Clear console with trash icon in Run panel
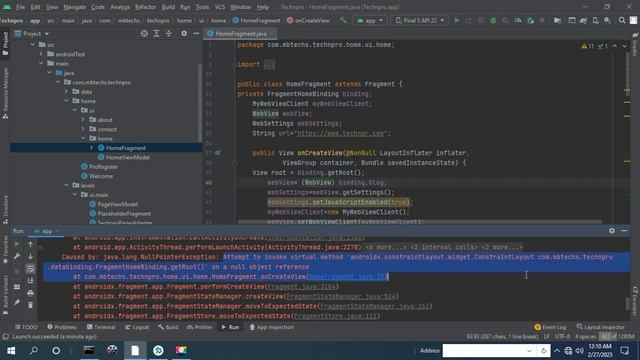The image size is (640, 360). click(x=30, y=305)
